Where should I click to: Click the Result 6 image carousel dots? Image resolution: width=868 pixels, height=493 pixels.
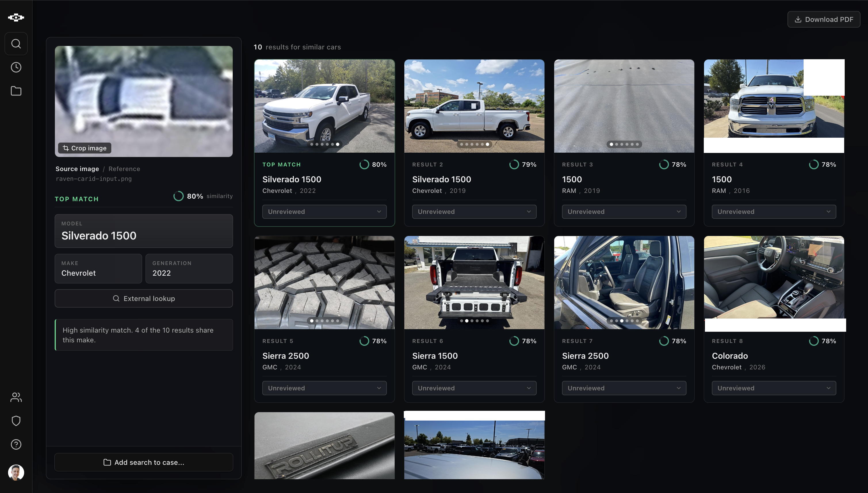(474, 321)
